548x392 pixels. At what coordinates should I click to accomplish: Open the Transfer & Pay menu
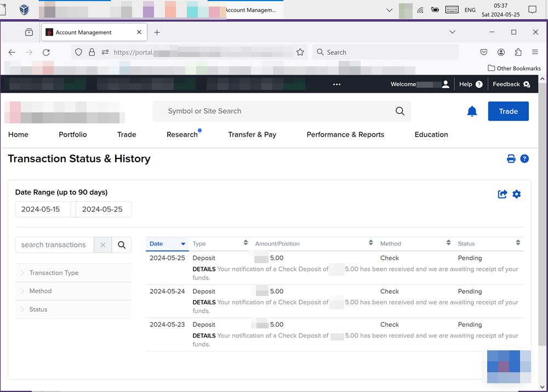click(x=252, y=135)
